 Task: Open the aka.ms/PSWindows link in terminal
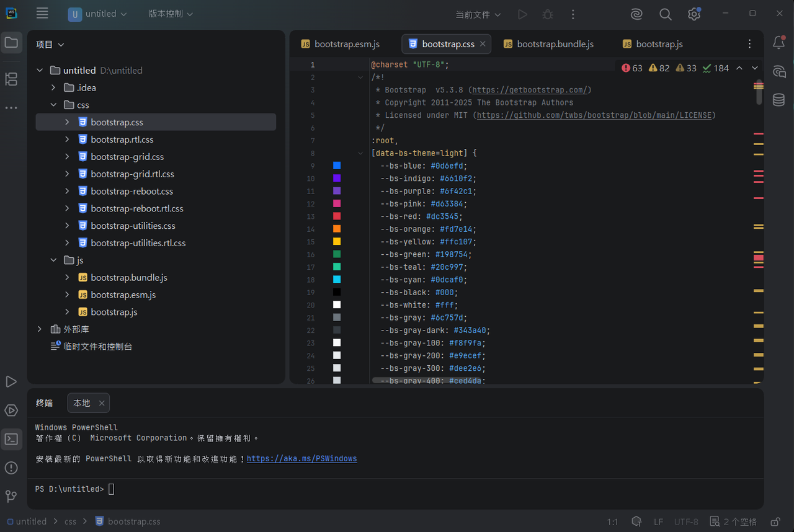(301, 459)
